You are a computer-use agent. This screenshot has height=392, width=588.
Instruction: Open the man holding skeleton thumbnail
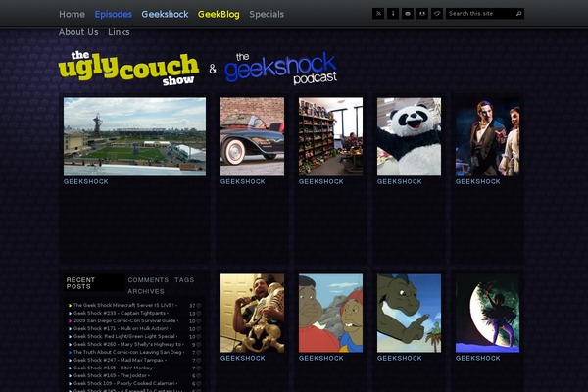pos(253,314)
